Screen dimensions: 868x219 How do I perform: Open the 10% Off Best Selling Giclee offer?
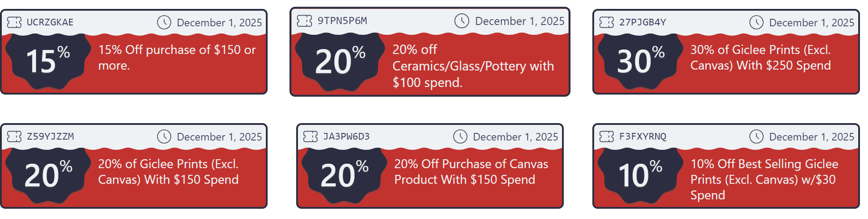[764, 179]
